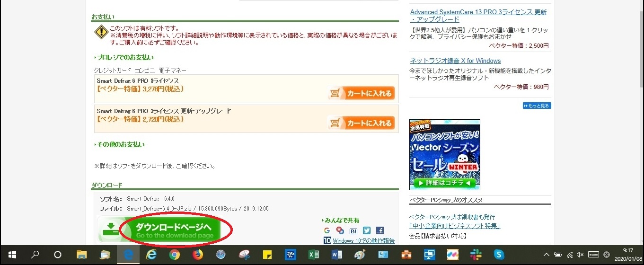Open Wi-Fi network status in tray
Screen dimensions: 644x265
click(x=570, y=255)
